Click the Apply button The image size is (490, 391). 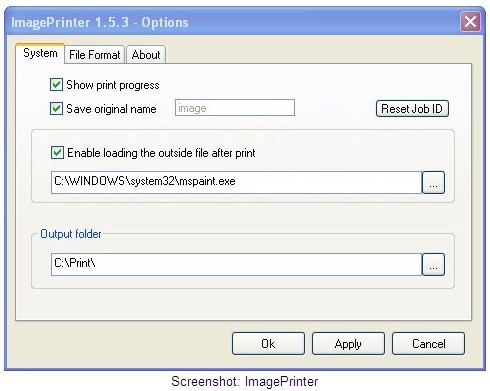348,343
